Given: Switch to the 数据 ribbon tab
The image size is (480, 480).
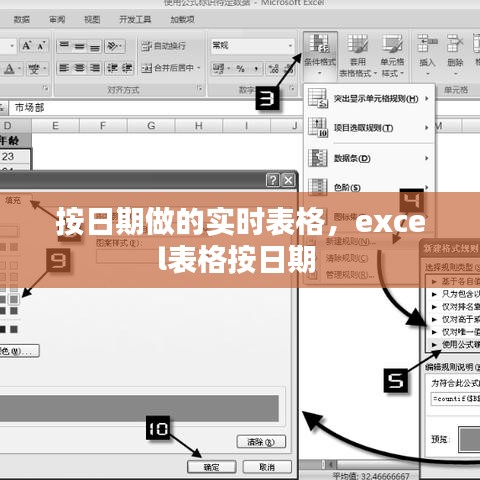Looking at the screenshot, I should pos(22,20).
